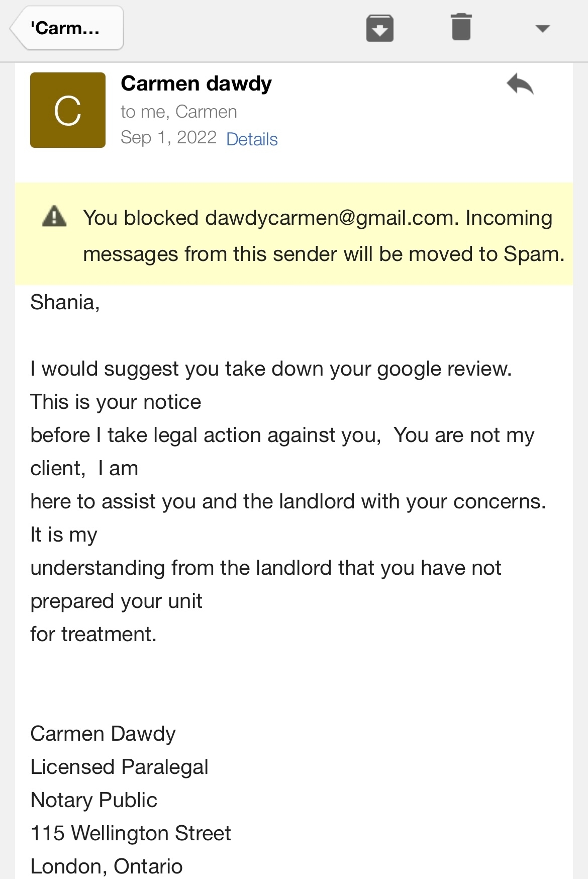Screen dimensions: 588x879
Task: Tap dawdycarmen@gmail.com in the banner
Action: coord(330,218)
